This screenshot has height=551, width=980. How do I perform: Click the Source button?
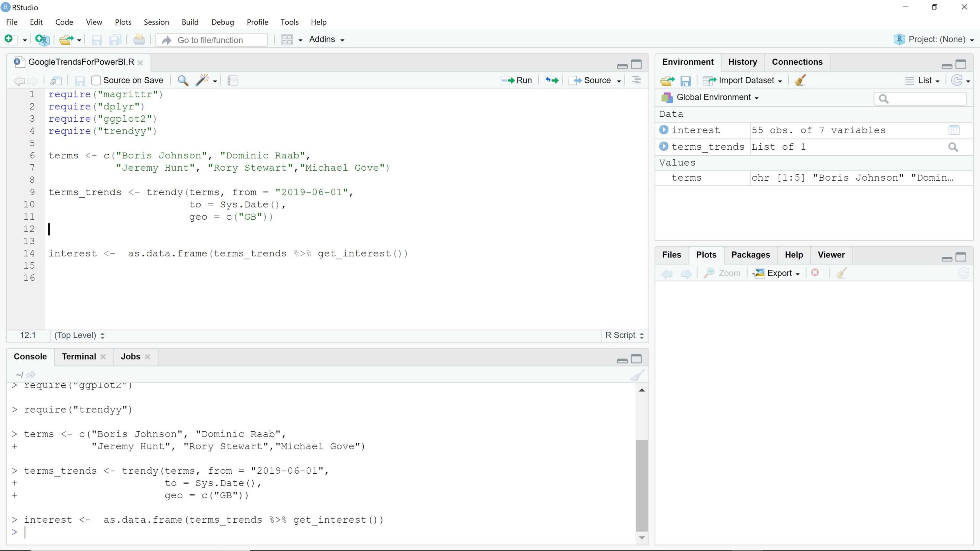coord(590,80)
